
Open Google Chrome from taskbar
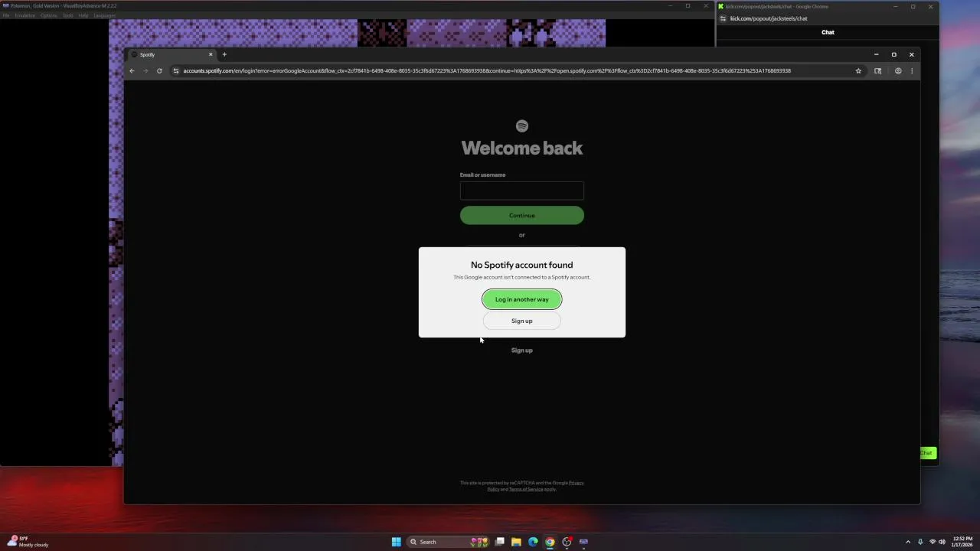tap(550, 542)
